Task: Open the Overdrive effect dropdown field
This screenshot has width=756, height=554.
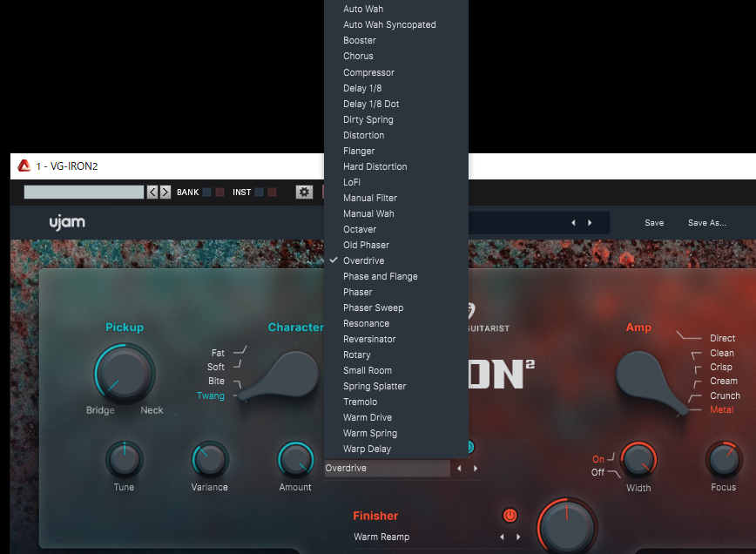Action: (388, 468)
